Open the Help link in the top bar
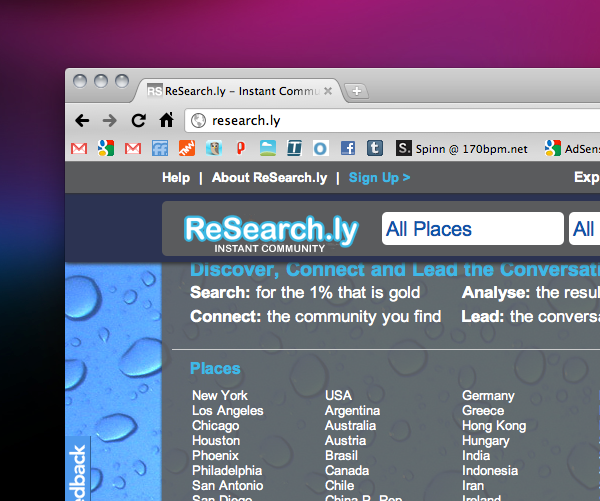Image resolution: width=600 pixels, height=501 pixels. tap(176, 178)
